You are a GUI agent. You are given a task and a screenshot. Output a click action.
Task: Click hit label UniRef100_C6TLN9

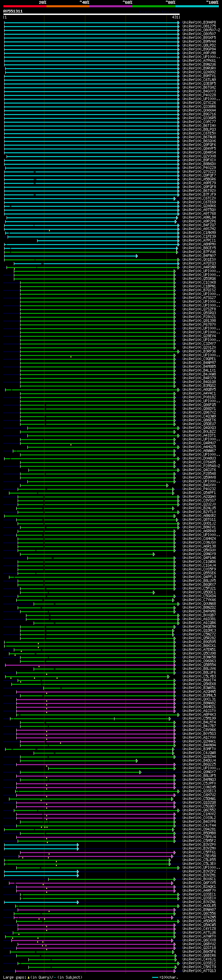199,80
